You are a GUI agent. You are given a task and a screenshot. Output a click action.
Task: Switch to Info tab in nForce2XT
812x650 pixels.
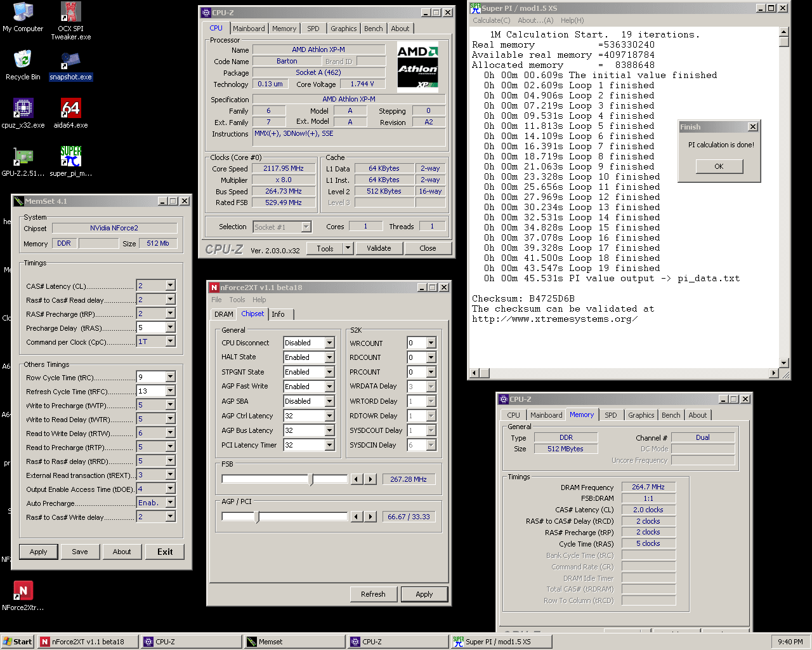(x=278, y=314)
